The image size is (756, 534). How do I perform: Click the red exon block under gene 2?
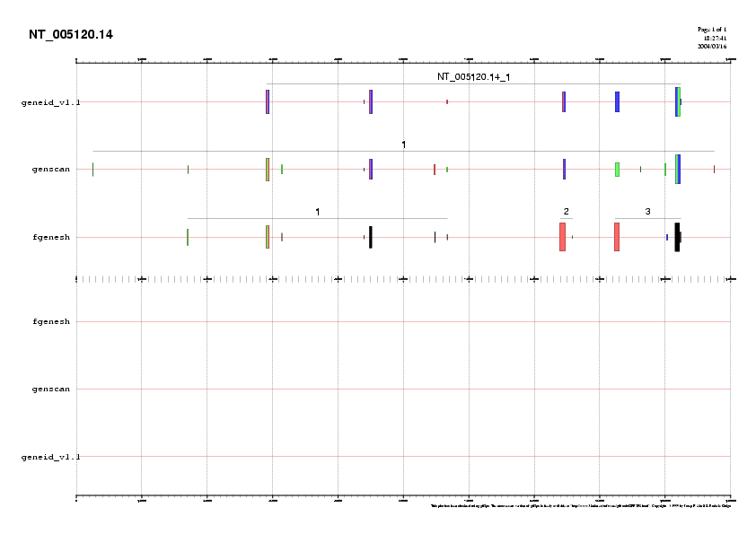[x=562, y=237]
